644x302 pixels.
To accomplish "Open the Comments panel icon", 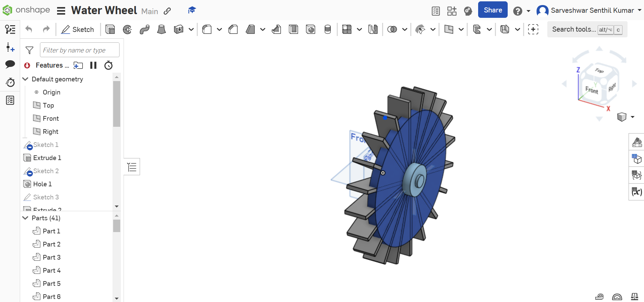I will 10,64.
